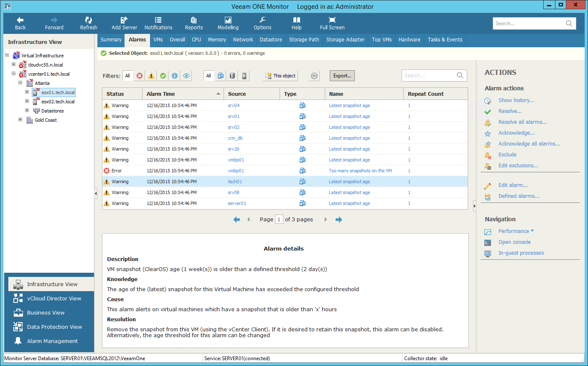Image resolution: width=588 pixels, height=366 pixels.
Task: Expand the esx01.tech.local host node
Action: (x=27, y=92)
